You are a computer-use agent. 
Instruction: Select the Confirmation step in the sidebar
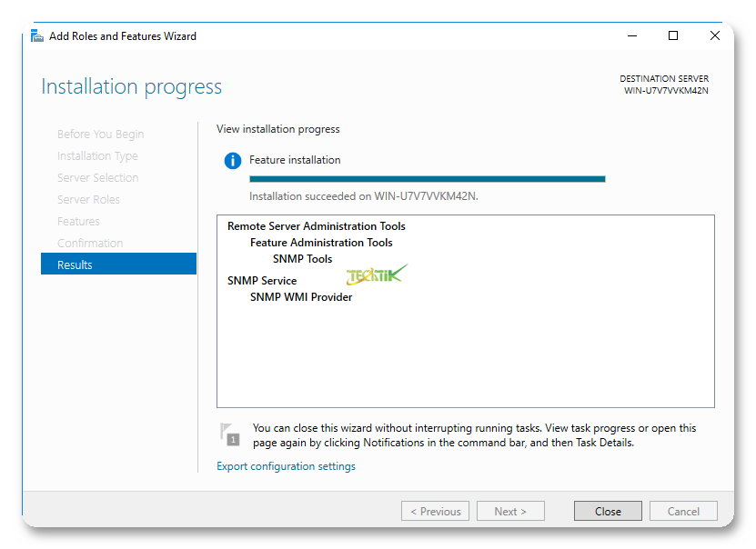pyautogui.click(x=90, y=243)
